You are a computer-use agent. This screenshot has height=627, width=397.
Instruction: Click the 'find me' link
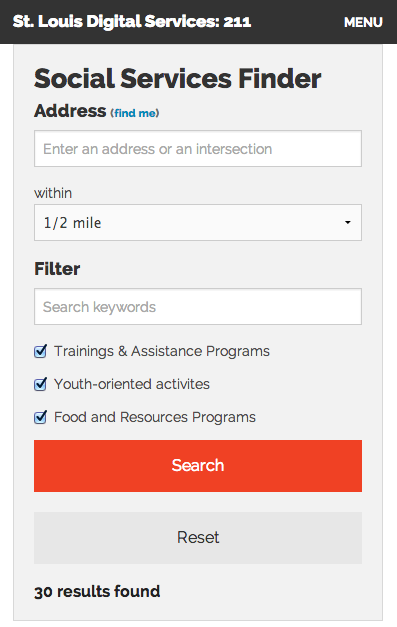(136, 113)
